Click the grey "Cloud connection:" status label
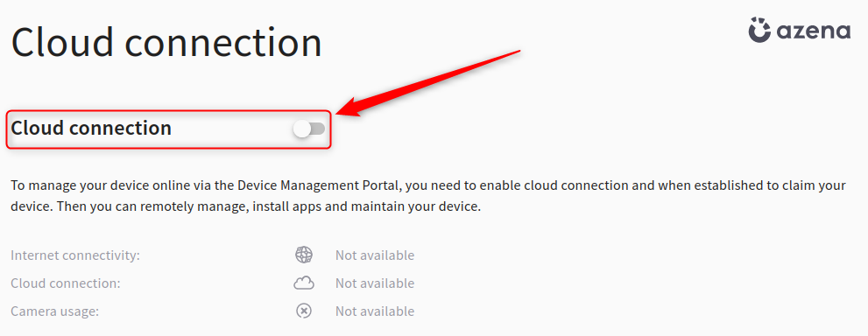Viewport: 868px width, 336px height. pyautogui.click(x=66, y=283)
